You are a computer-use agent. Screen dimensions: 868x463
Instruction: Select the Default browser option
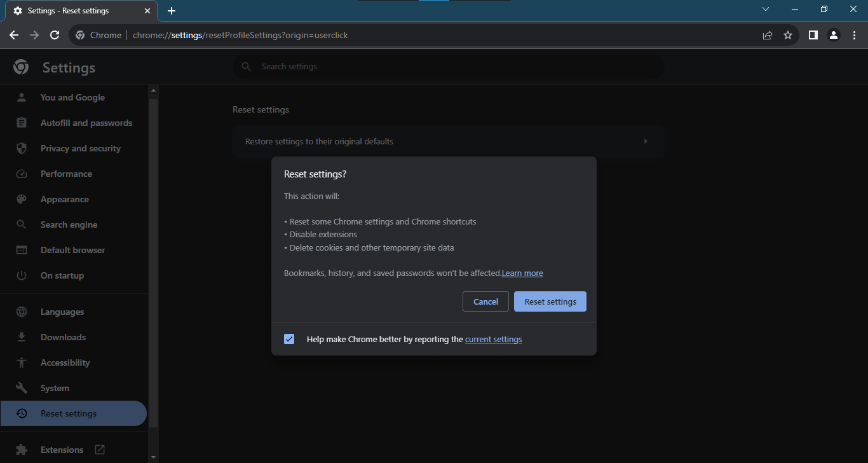72,249
